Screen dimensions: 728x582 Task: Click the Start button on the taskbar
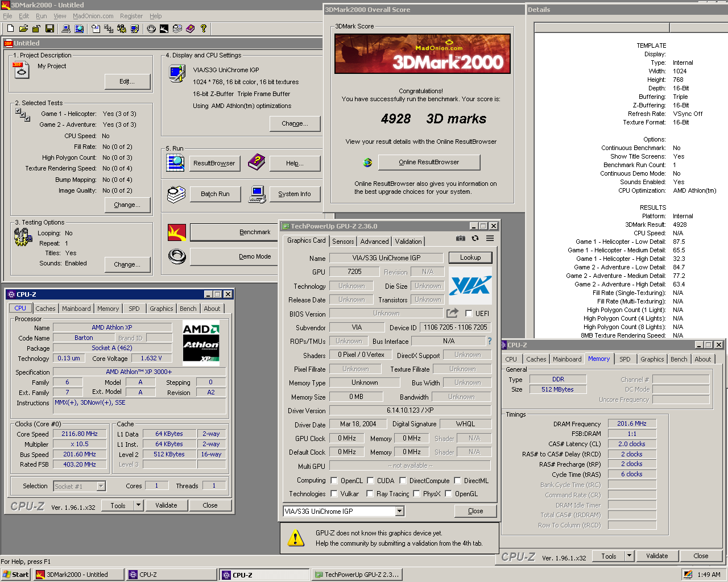tap(16, 575)
